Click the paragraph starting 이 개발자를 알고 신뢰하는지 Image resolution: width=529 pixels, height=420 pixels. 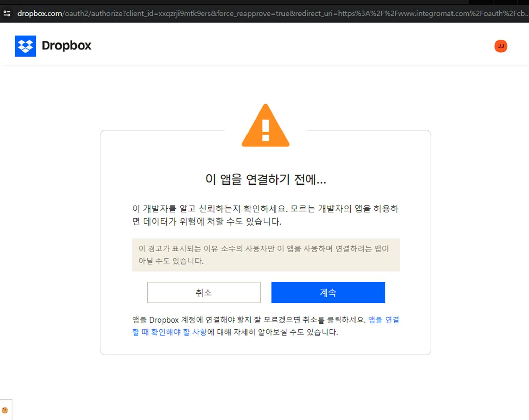(266, 215)
